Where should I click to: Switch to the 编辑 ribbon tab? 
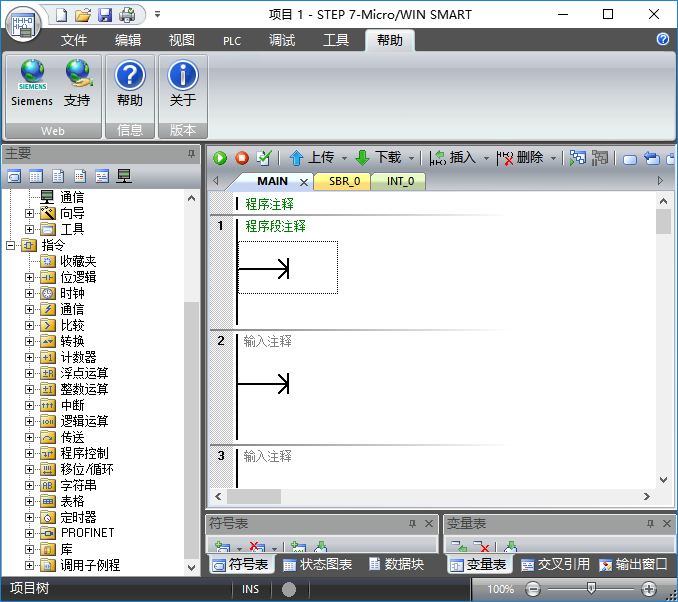point(128,40)
